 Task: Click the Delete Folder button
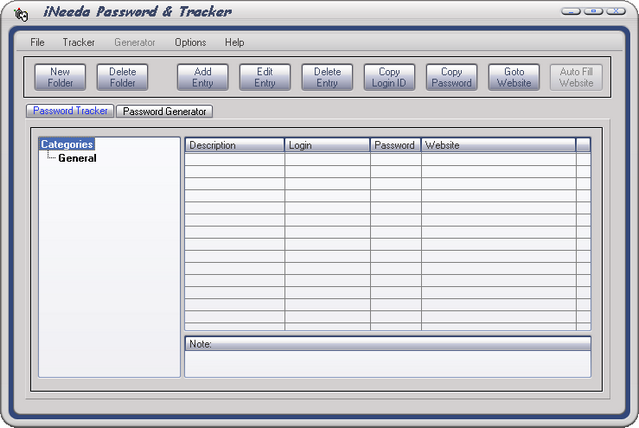point(122,77)
